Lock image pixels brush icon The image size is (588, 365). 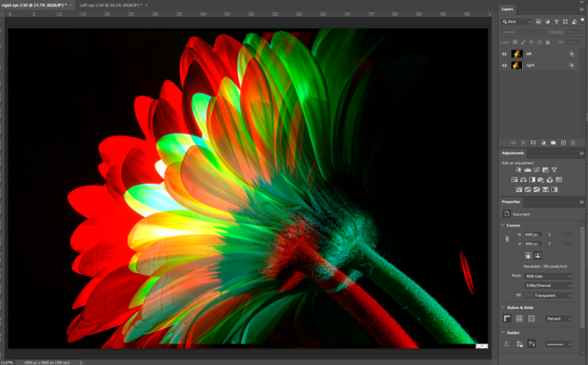[x=523, y=42]
